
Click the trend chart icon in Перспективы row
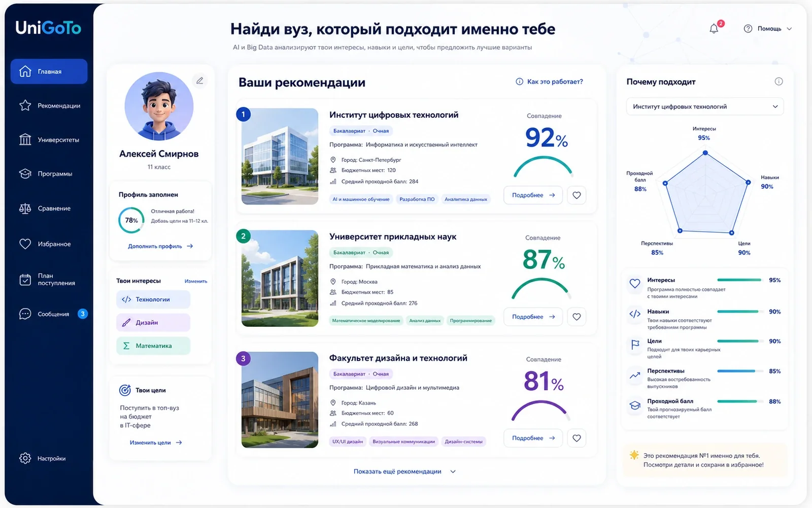click(x=635, y=376)
